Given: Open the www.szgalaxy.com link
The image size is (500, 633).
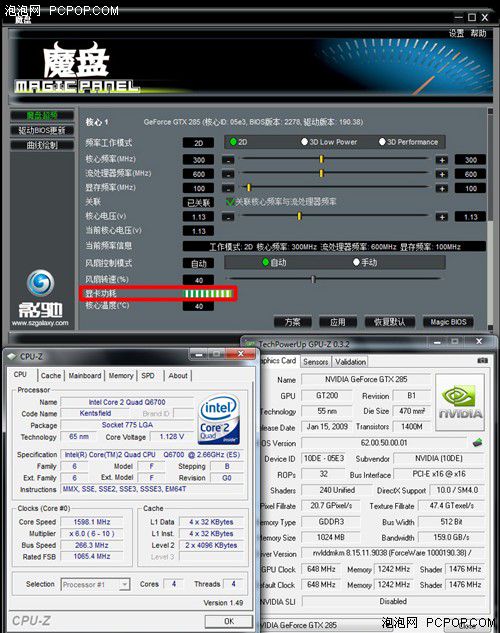Looking at the screenshot, I should click(40, 323).
